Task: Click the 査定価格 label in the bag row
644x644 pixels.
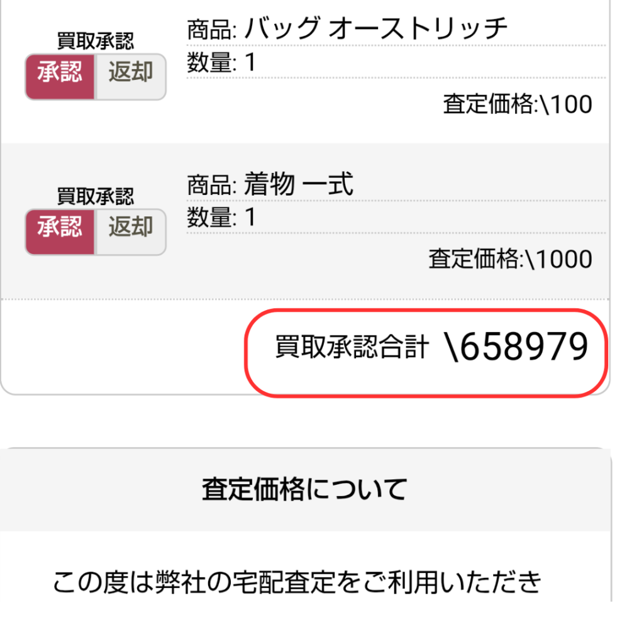Action: point(489,104)
